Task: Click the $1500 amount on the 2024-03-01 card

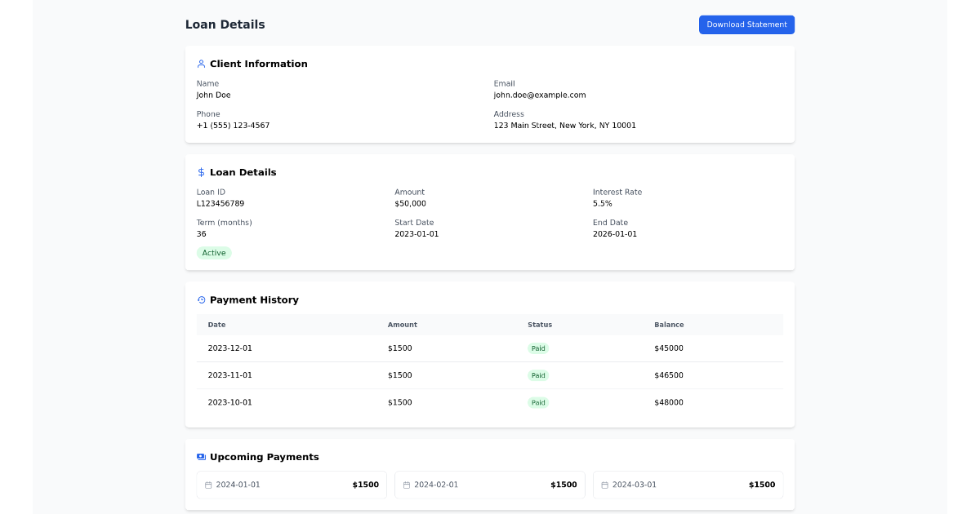Action: (x=761, y=484)
